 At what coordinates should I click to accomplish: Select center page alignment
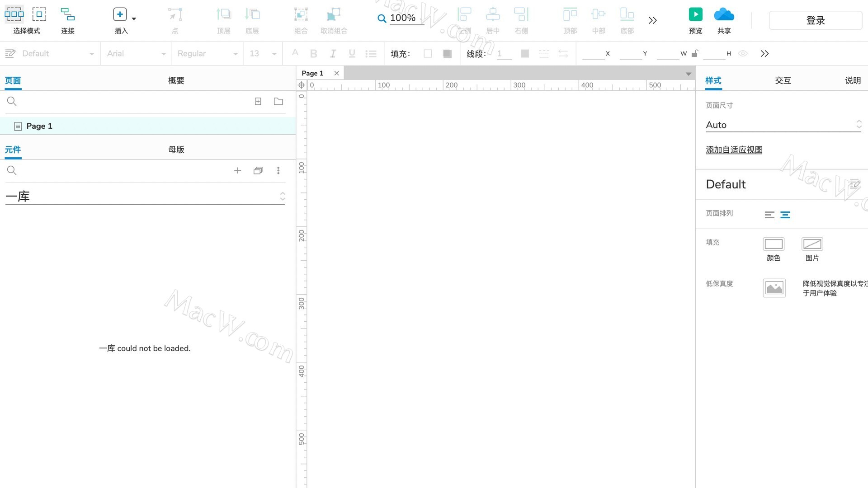coord(785,215)
